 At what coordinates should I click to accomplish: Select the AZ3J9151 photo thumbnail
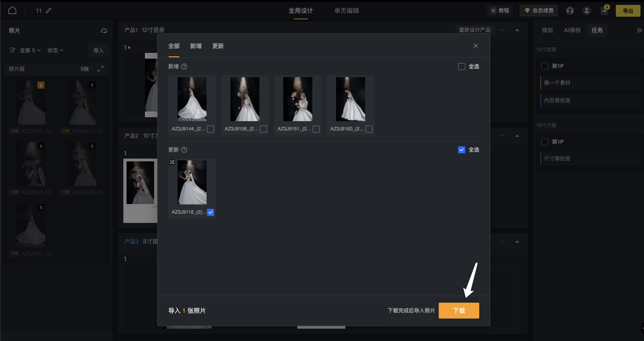point(298,99)
